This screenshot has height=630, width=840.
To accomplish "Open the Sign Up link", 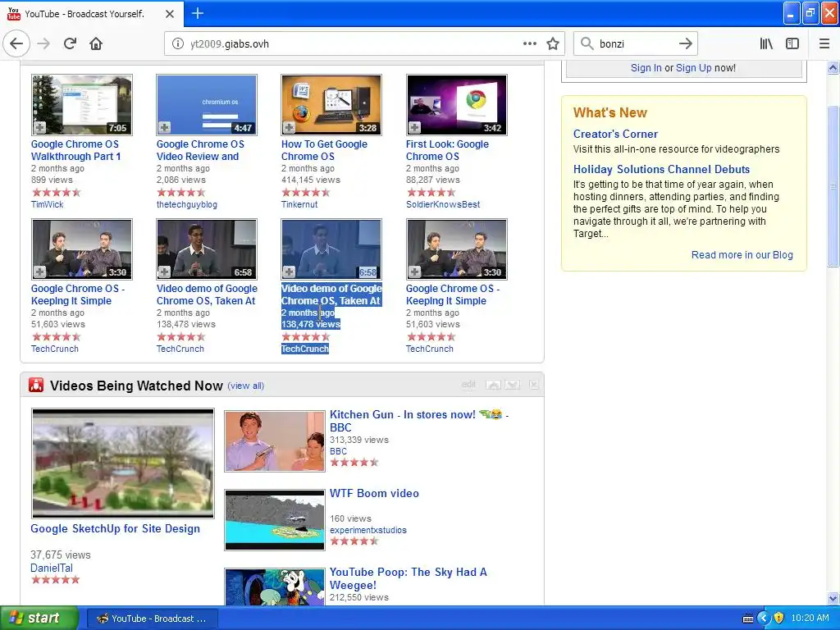I will (x=694, y=68).
